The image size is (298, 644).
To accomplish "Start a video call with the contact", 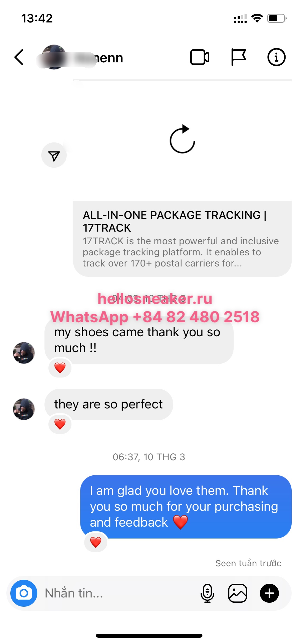I will coord(200,57).
